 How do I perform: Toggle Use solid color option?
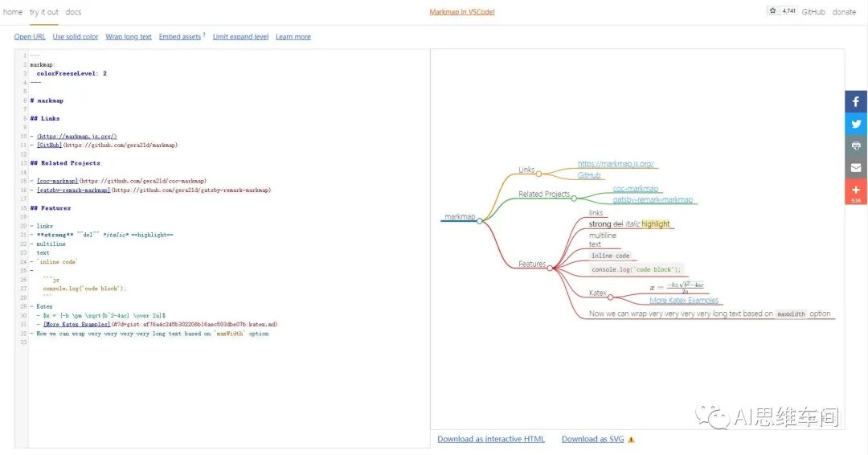76,36
